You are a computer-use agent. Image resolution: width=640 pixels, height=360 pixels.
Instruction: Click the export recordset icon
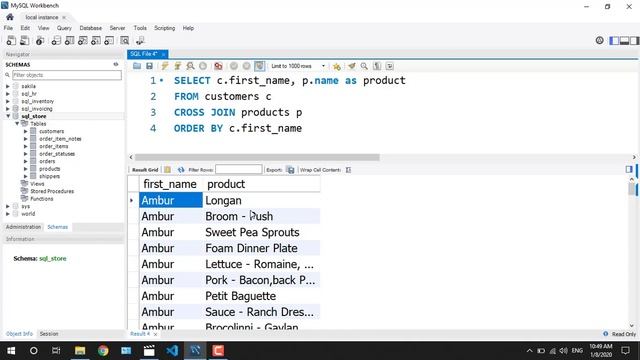[290, 170]
